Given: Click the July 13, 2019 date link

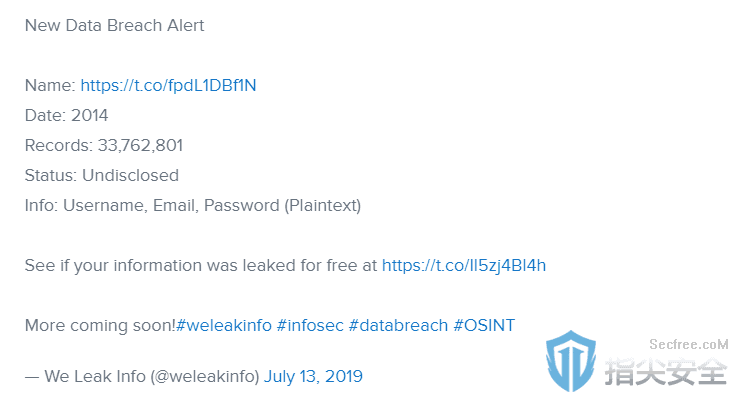Looking at the screenshot, I should (313, 376).
